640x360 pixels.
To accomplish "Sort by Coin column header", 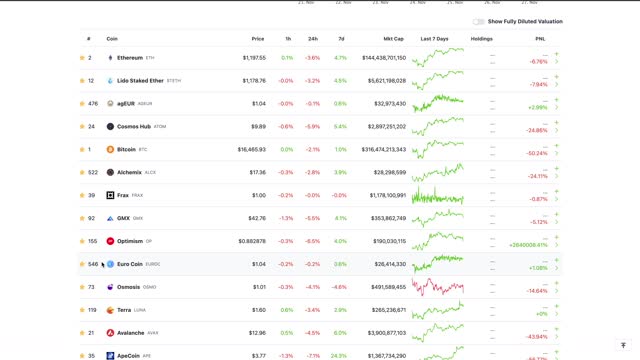I will [112, 39].
